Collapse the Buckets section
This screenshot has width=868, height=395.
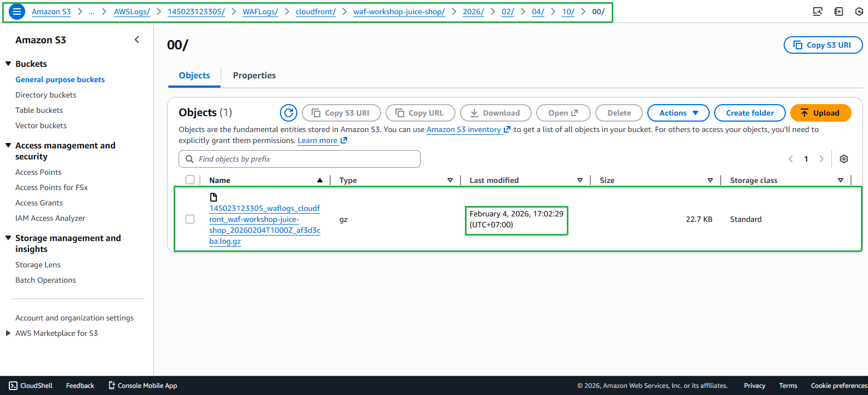click(8, 64)
